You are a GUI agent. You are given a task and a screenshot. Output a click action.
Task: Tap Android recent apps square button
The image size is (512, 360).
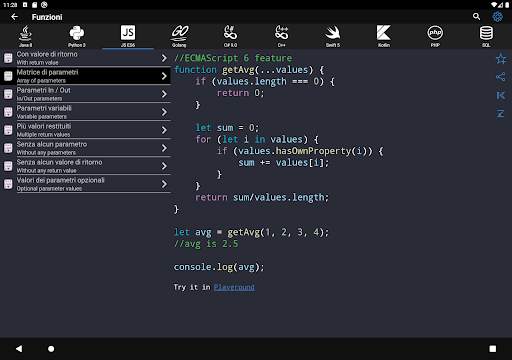(493, 349)
